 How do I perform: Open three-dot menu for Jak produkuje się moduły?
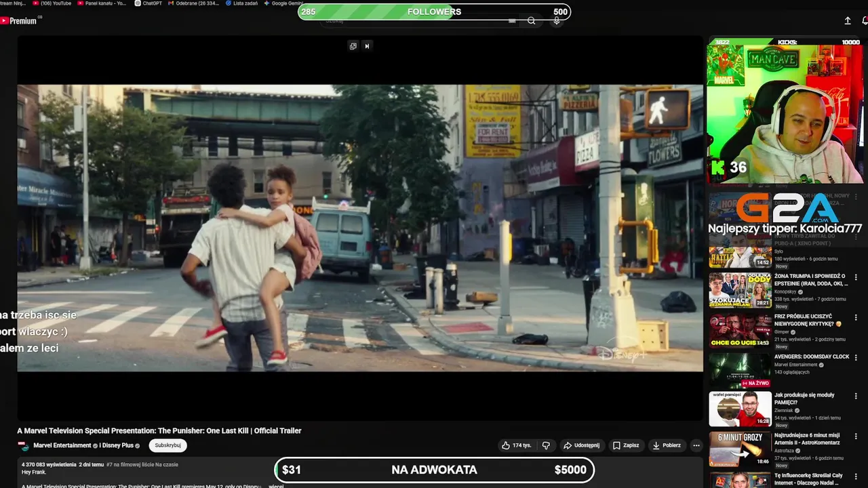tap(856, 396)
